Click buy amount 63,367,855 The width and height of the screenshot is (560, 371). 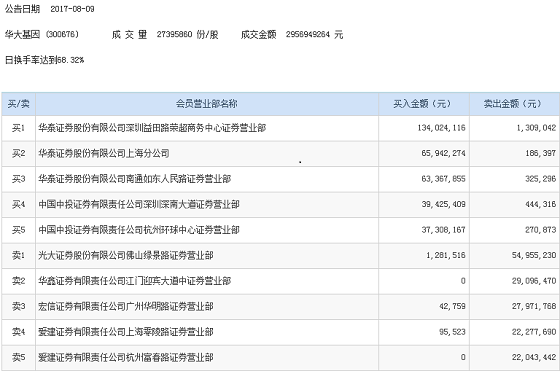443,179
